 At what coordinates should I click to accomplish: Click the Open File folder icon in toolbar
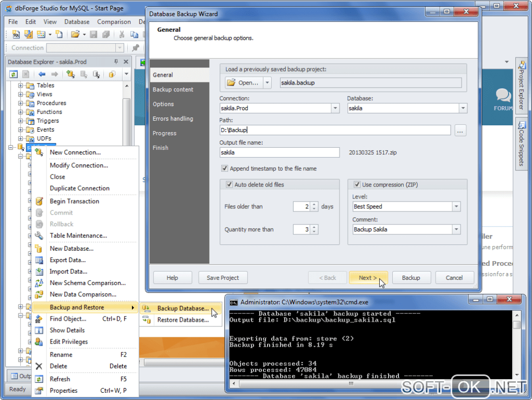point(75,34)
